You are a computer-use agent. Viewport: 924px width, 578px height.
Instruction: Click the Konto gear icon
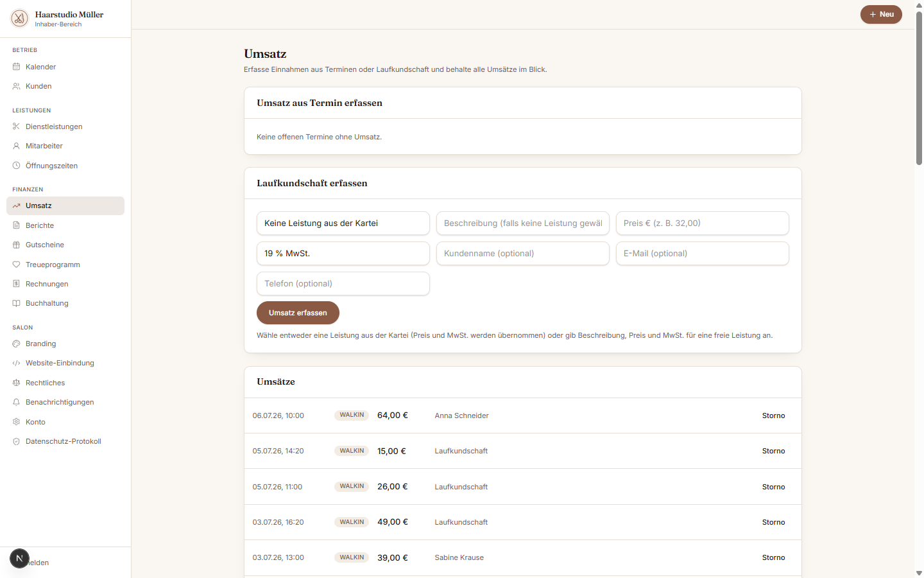point(17,422)
